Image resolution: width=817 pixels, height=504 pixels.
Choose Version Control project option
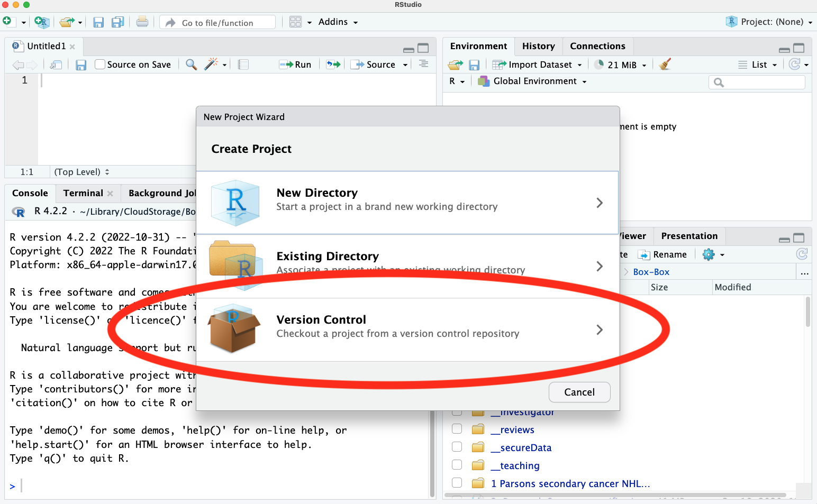[x=407, y=329]
